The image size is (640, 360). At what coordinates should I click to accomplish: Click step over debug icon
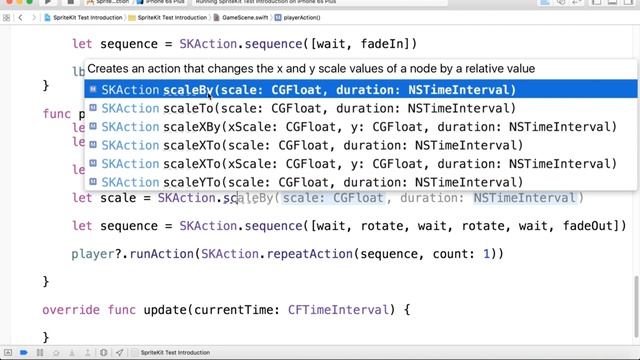click(x=56, y=352)
